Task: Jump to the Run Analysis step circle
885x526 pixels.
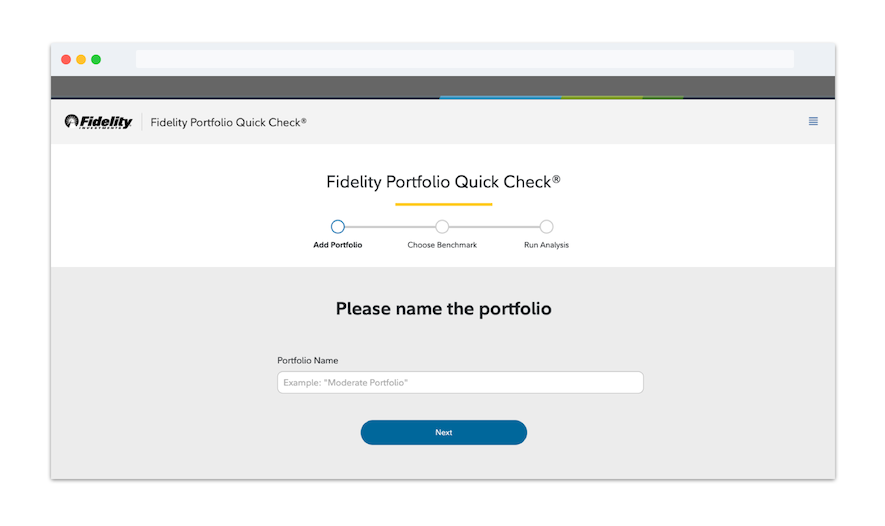Action: click(546, 227)
